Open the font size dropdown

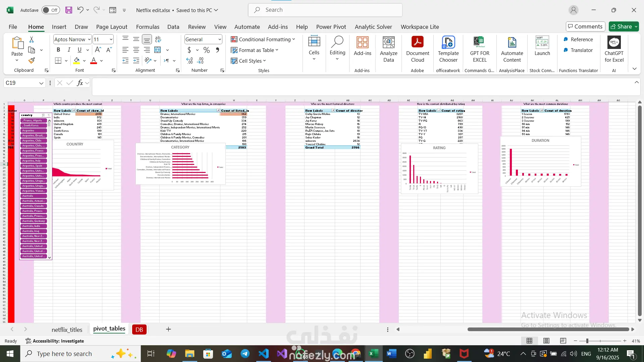[x=111, y=39]
